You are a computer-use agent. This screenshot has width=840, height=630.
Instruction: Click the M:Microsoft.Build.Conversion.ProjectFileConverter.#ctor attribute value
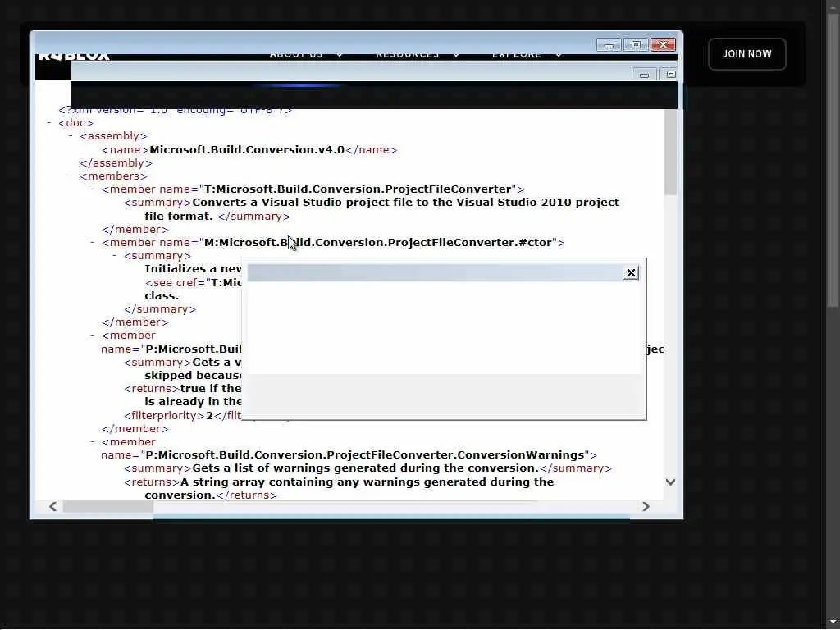pos(378,242)
